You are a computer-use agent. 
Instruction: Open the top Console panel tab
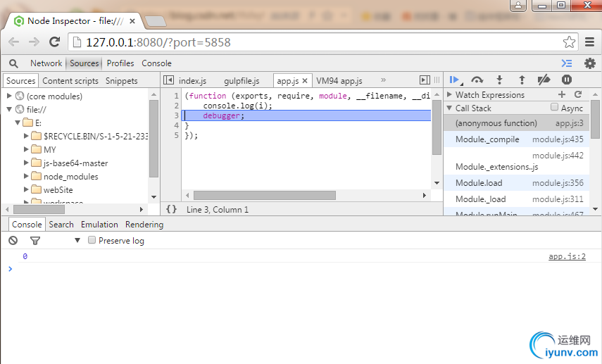pyautogui.click(x=156, y=63)
